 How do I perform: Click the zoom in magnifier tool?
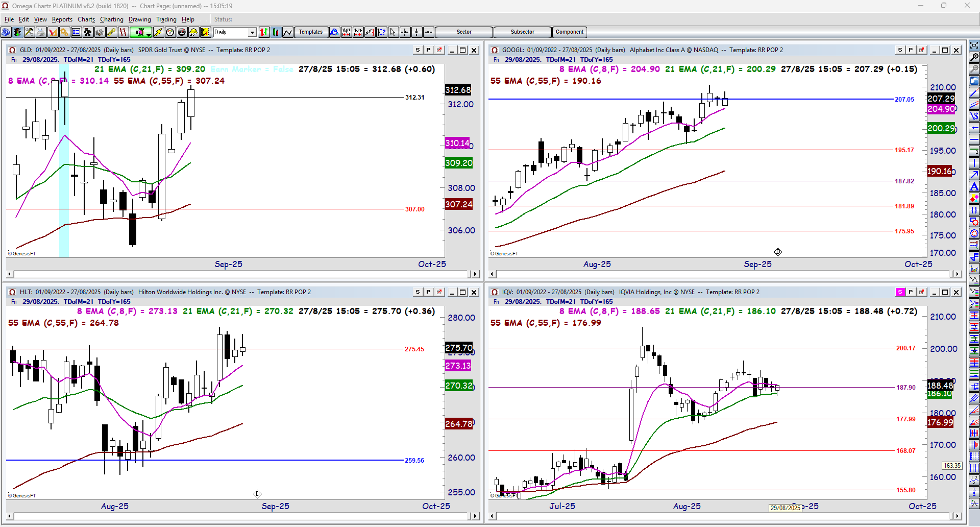tap(974, 57)
